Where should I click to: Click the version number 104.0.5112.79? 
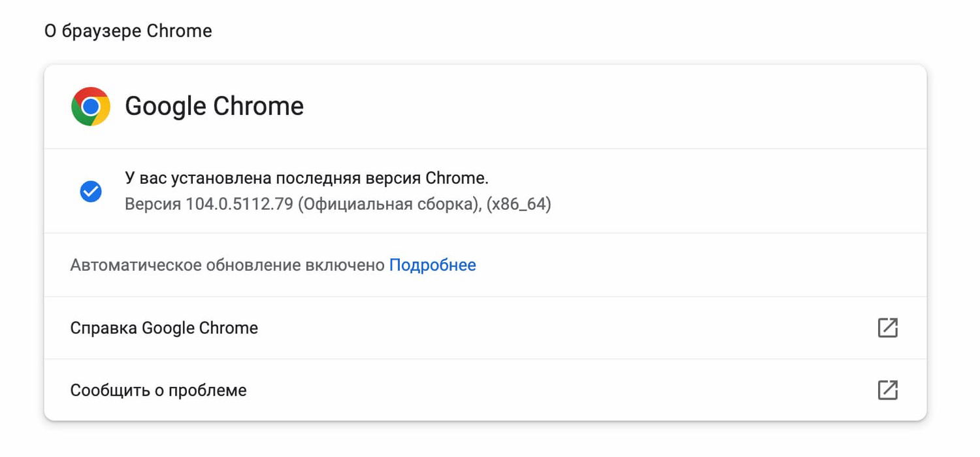[239, 205]
